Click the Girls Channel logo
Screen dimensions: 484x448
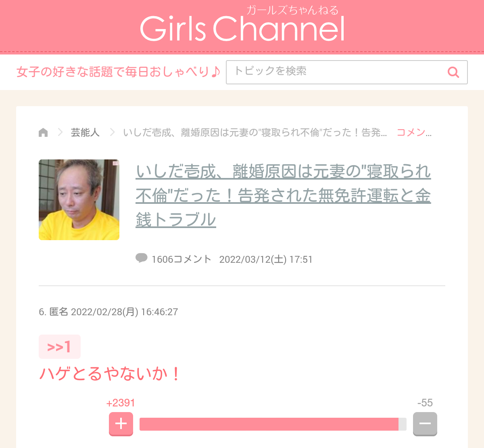point(242,24)
